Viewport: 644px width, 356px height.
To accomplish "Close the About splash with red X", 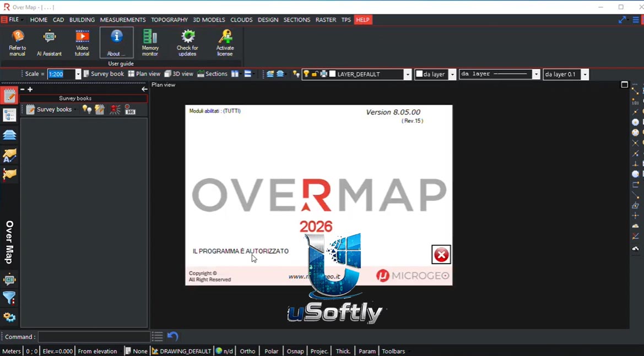I will tap(441, 255).
